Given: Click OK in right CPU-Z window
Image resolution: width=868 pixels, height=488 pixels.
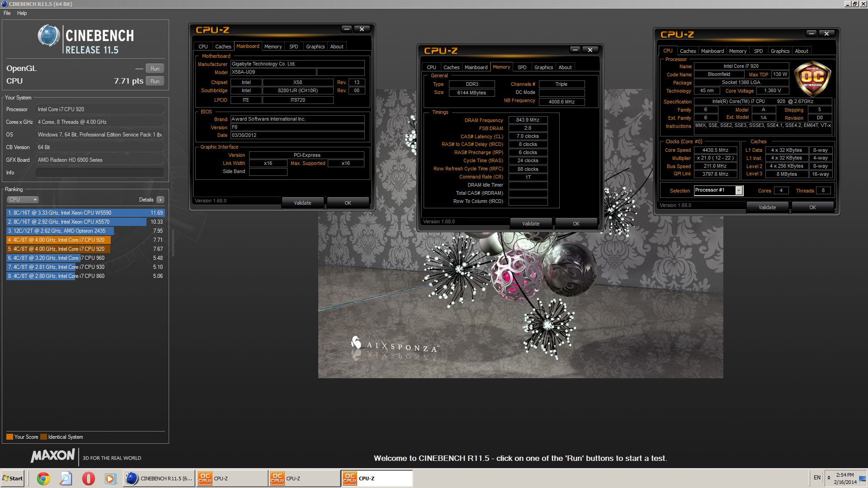Looking at the screenshot, I should point(812,207).
